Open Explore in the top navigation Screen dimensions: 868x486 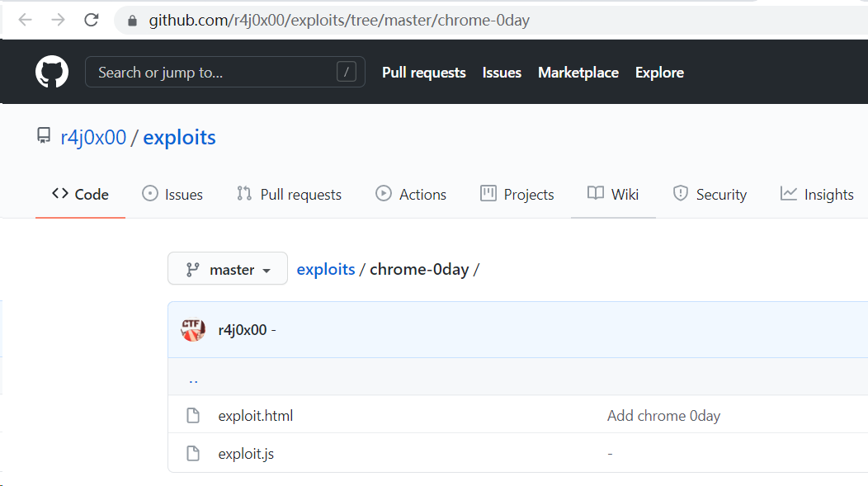(660, 73)
